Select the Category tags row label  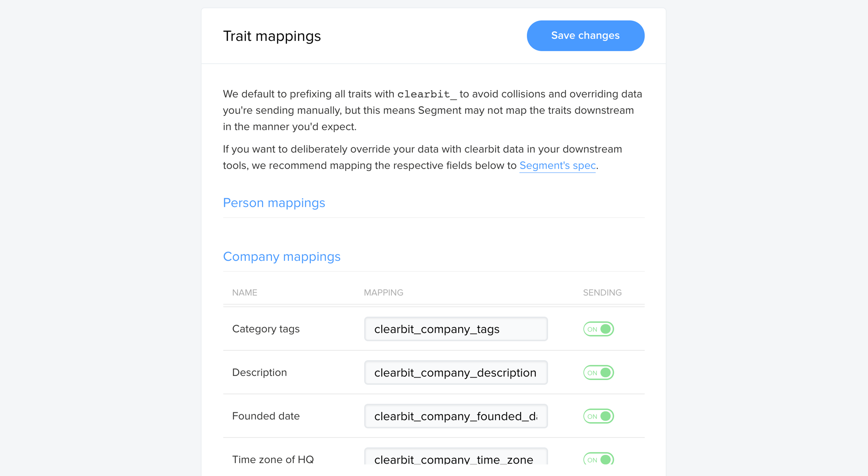coord(266,329)
